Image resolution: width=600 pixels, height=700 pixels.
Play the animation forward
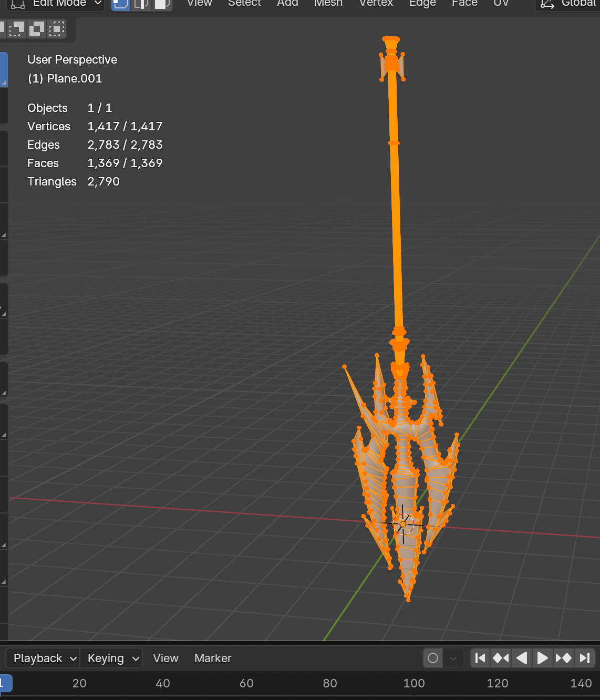[x=542, y=658]
